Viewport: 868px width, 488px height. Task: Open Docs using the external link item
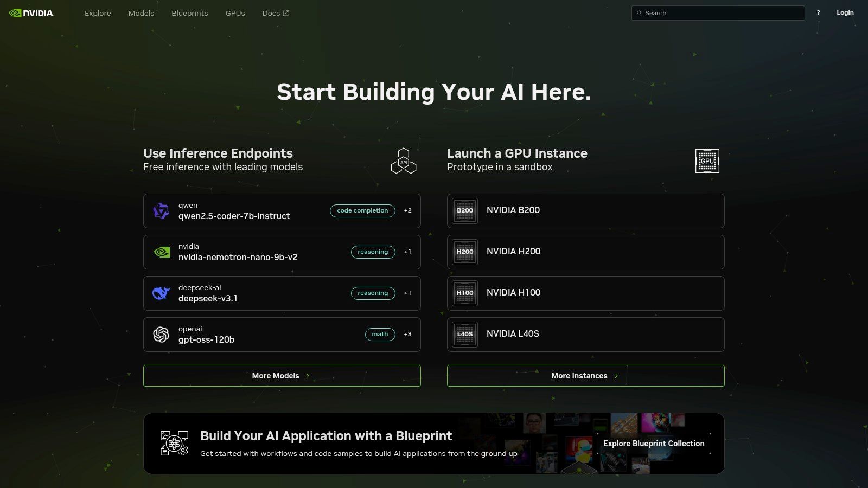point(275,13)
